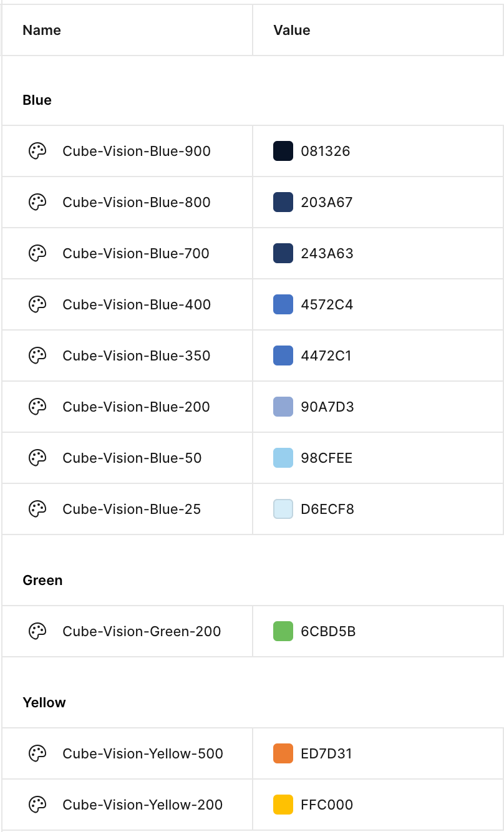Click the palette icon beside Cube-Vision-Yellow-200
This screenshot has width=504, height=832.
[37, 805]
